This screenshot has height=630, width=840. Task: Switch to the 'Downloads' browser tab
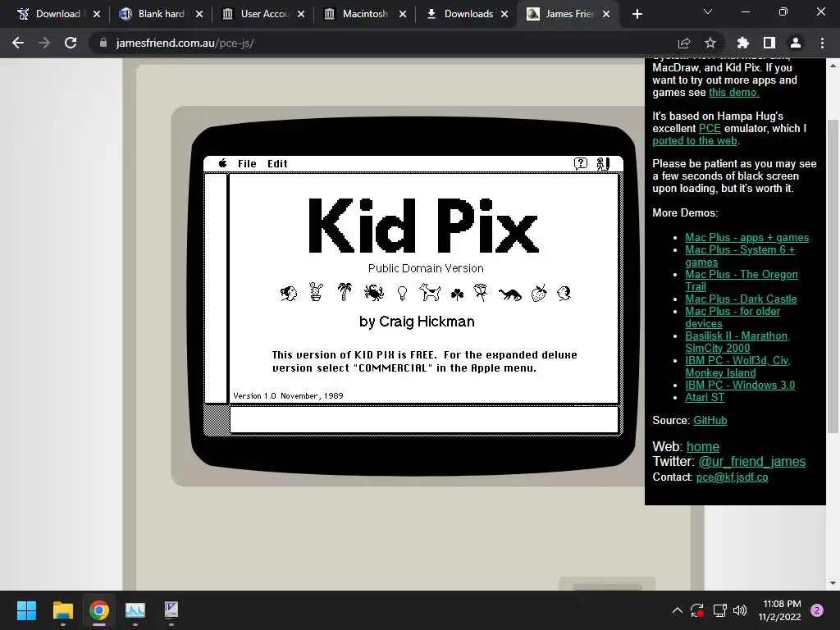tap(468, 14)
